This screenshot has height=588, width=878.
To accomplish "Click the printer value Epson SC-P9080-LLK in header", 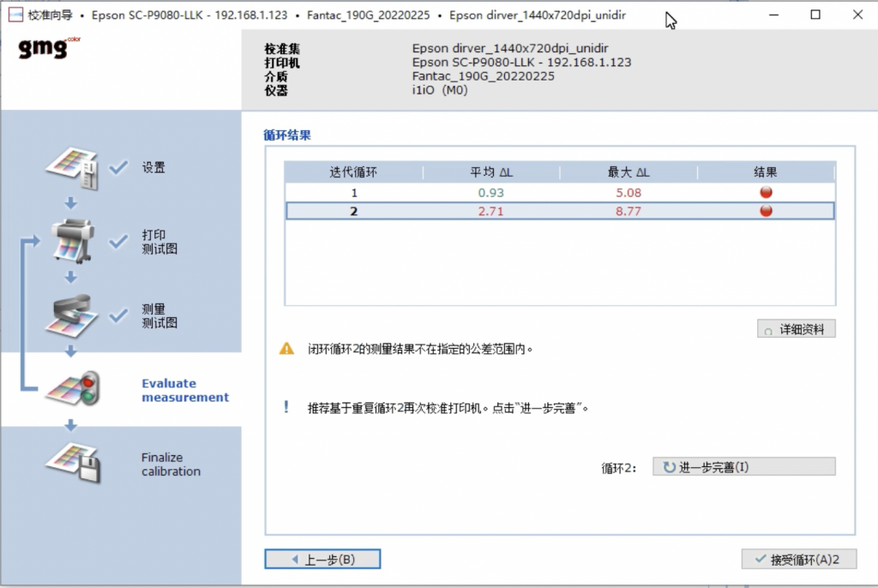I will click(x=522, y=63).
